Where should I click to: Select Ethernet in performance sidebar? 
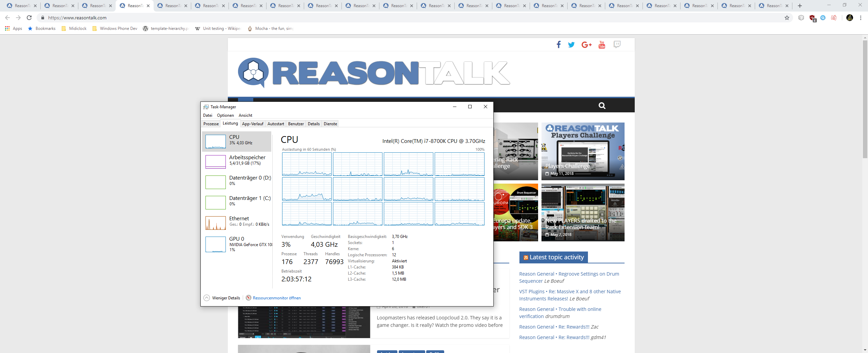click(237, 223)
